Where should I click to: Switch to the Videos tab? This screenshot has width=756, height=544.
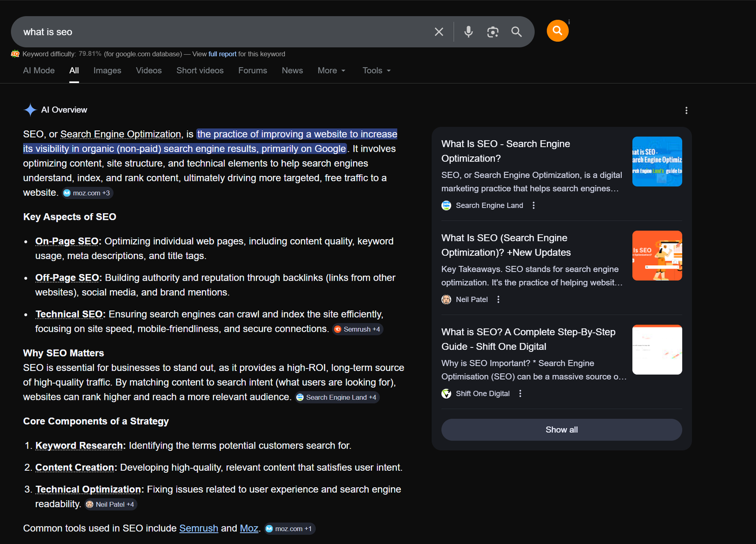(149, 70)
